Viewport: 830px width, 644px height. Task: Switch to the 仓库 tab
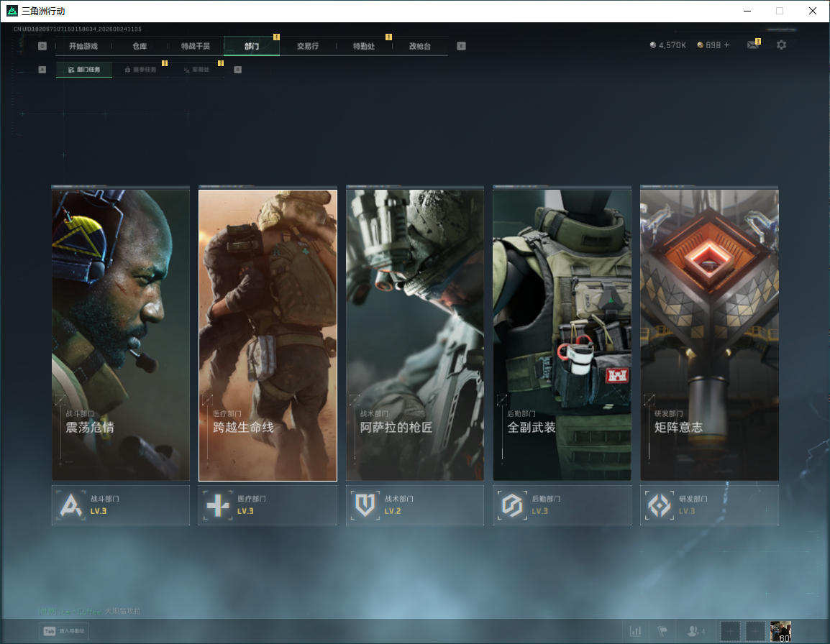140,46
